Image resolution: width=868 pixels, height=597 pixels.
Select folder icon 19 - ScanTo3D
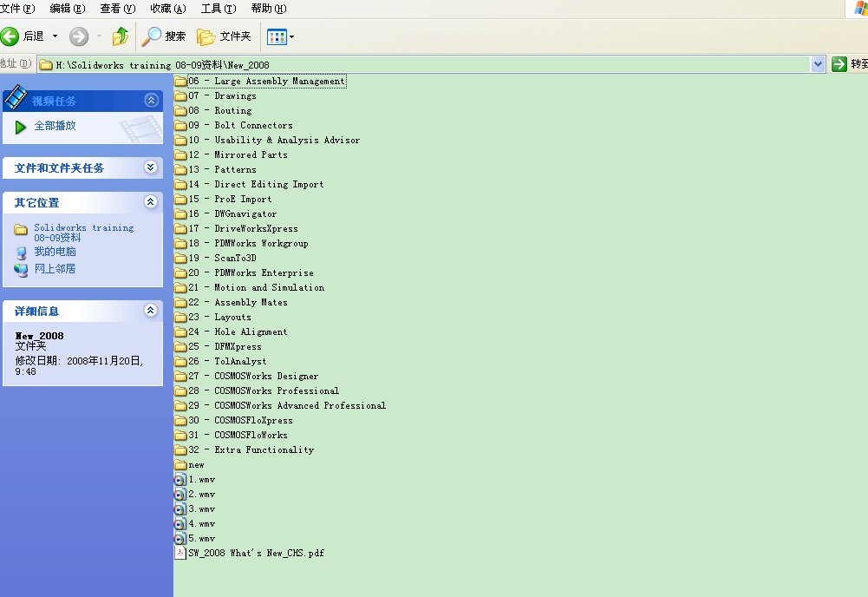click(x=180, y=258)
